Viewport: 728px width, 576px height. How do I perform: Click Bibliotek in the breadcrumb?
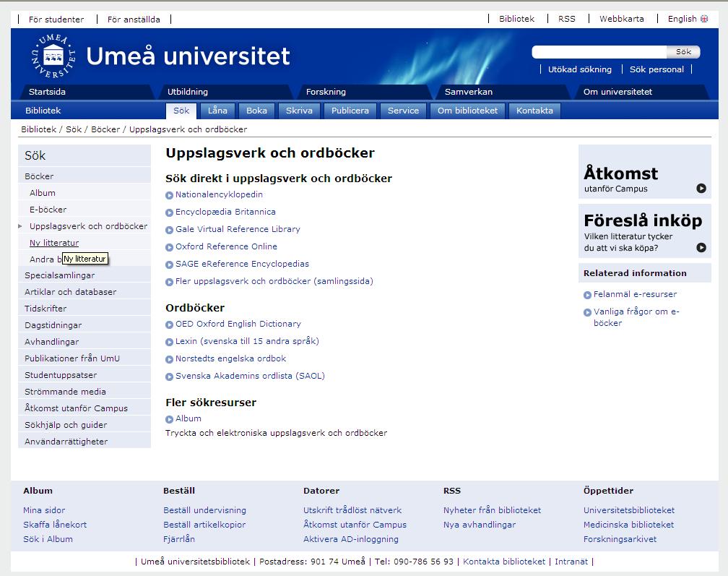38,129
